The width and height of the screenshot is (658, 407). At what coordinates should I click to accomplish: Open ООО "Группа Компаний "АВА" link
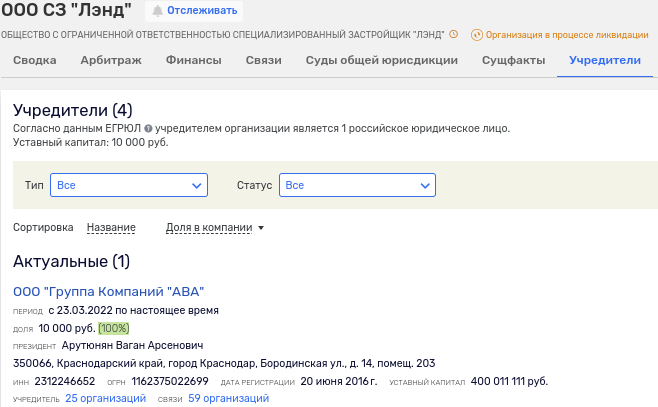pyautogui.click(x=109, y=292)
